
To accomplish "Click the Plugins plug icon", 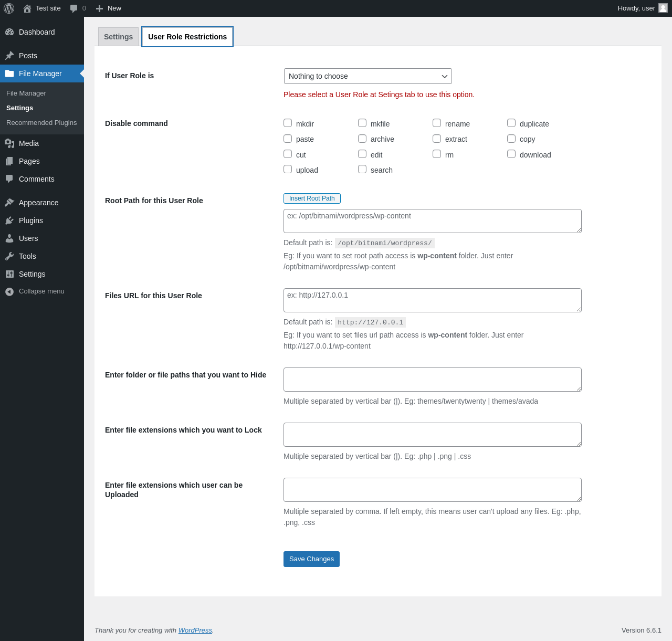I will 9,220.
